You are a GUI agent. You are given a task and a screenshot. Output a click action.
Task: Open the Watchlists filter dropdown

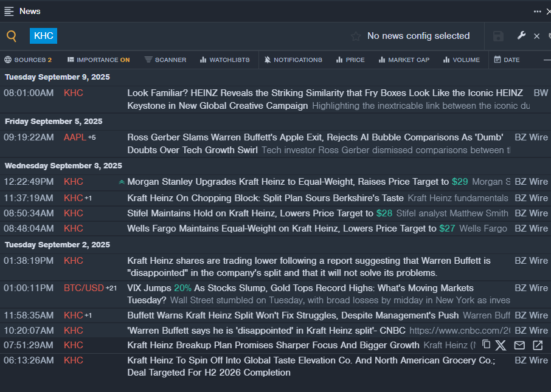pos(224,60)
